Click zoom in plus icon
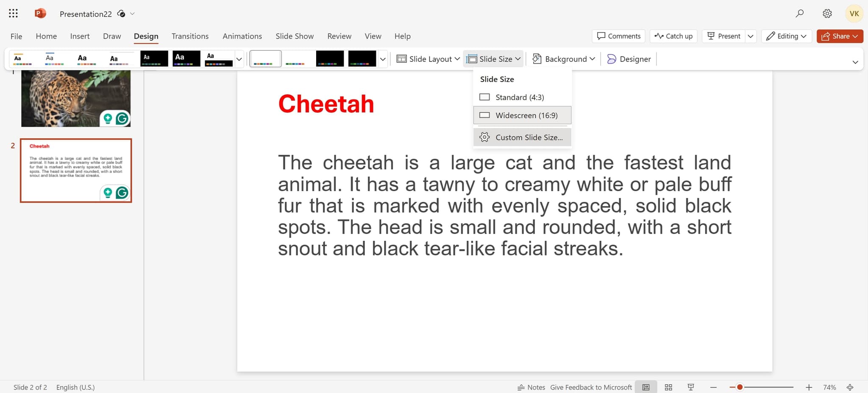The image size is (868, 393). tap(809, 387)
